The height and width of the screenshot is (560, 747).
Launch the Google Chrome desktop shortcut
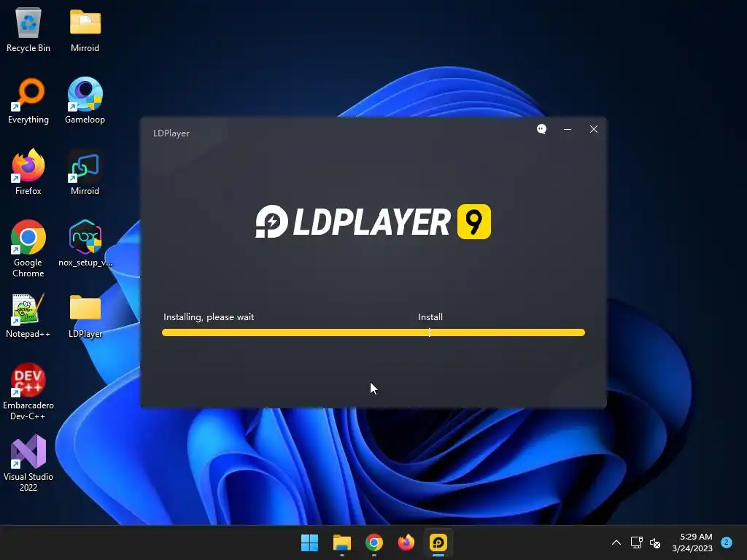coord(28,249)
